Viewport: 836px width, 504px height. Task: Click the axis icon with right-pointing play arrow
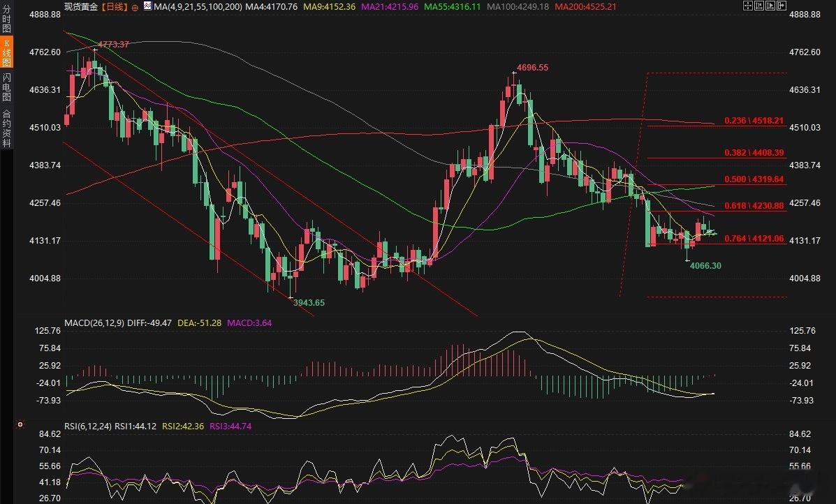click(770, 6)
